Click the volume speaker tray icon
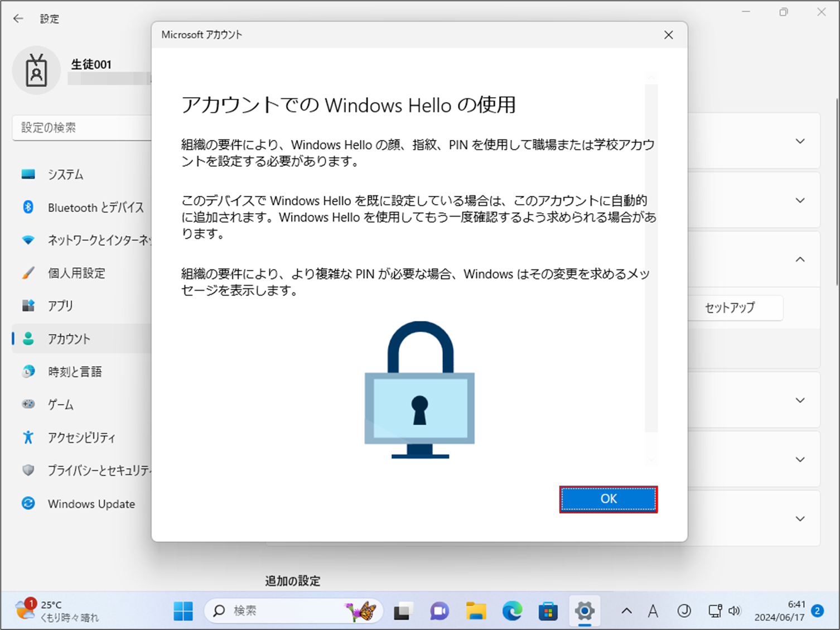The image size is (840, 630). 734,611
